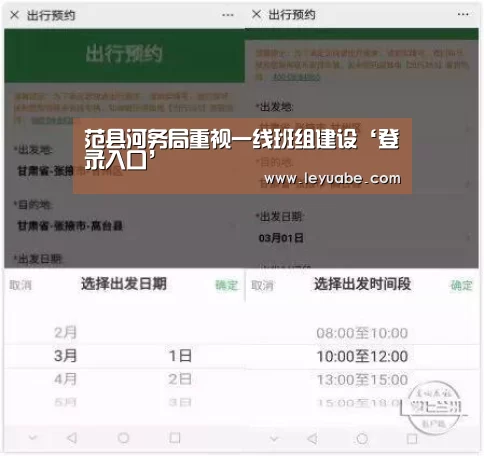Open the left panel's three-dot menu

[x=228, y=15]
